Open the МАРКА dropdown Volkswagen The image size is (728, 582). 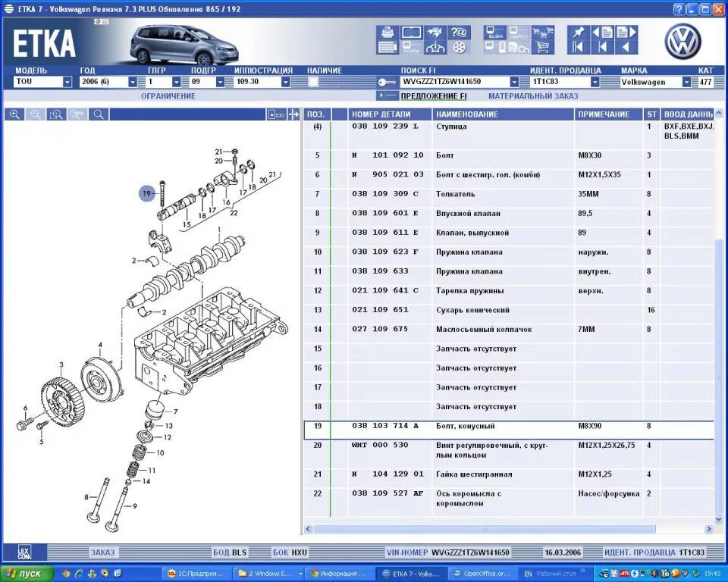click(686, 82)
